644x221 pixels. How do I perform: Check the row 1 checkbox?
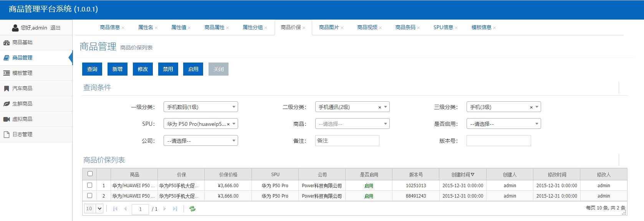point(90,185)
